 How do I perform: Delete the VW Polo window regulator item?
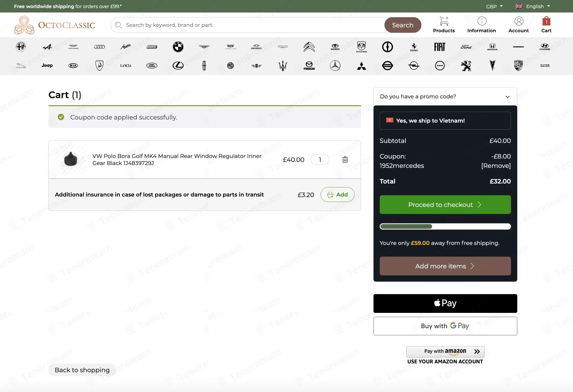(345, 160)
